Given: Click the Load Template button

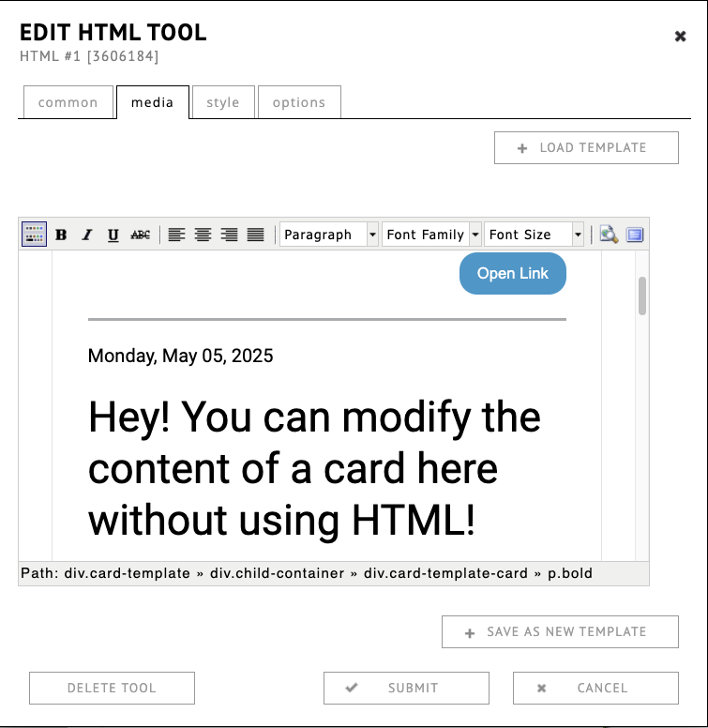Looking at the screenshot, I should (x=586, y=148).
